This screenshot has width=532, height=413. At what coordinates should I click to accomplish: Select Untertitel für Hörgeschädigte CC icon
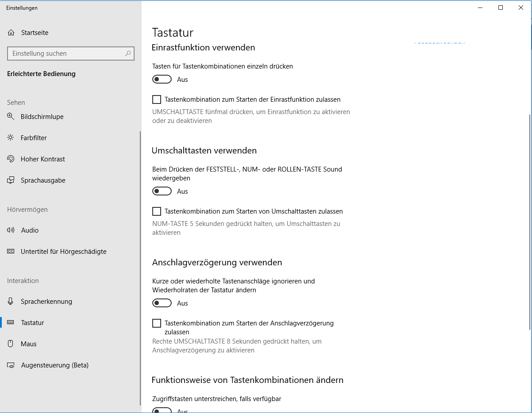(11, 251)
